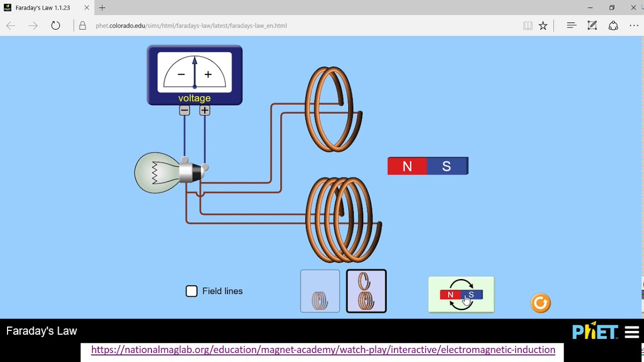
Task: Click the address bar URL
Action: (191, 26)
